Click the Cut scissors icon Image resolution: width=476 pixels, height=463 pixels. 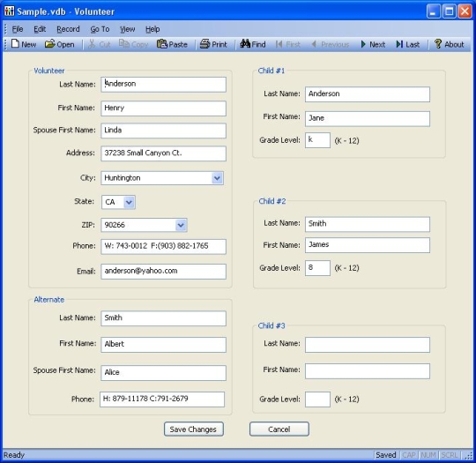pyautogui.click(x=92, y=44)
